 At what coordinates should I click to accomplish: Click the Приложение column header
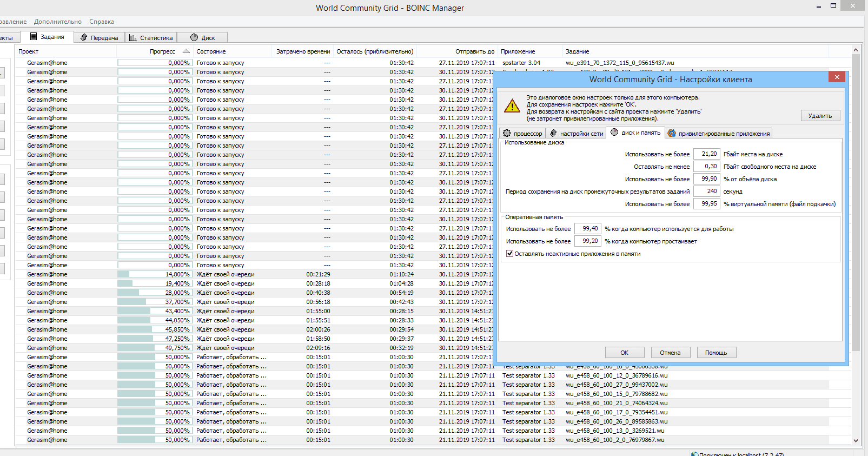tap(530, 51)
